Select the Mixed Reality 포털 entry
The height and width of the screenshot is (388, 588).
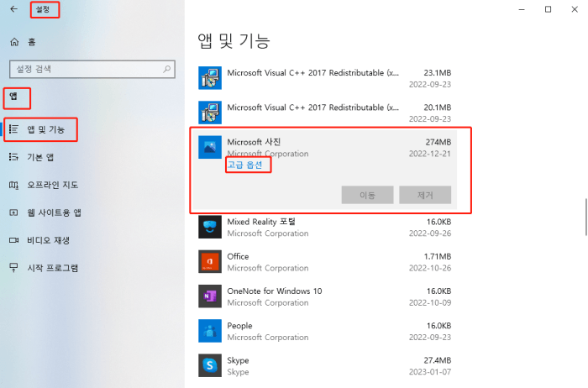click(x=325, y=227)
